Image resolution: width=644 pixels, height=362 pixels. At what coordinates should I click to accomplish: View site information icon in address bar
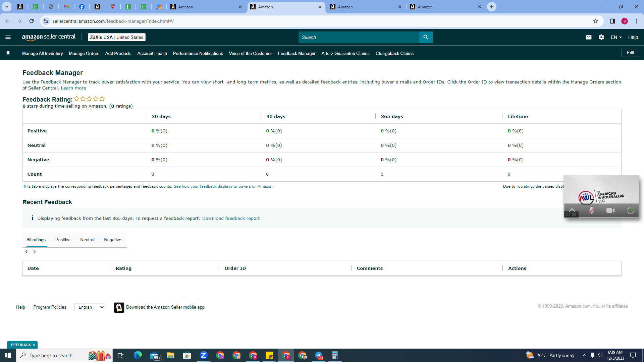click(x=46, y=21)
